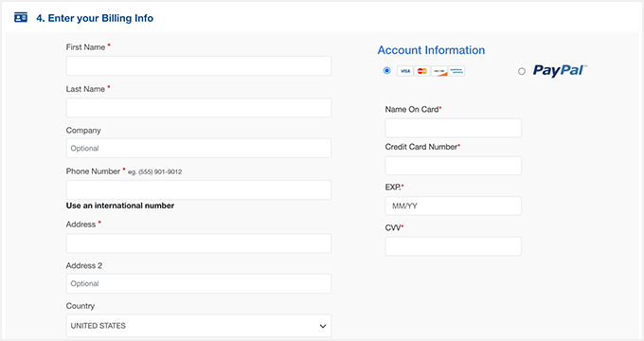Click the "First Name" label
Image resolution: width=644 pixels, height=341 pixels.
(x=85, y=47)
